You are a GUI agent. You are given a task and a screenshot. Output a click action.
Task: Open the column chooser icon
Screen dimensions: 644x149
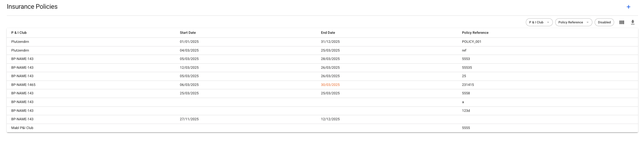tap(622, 22)
